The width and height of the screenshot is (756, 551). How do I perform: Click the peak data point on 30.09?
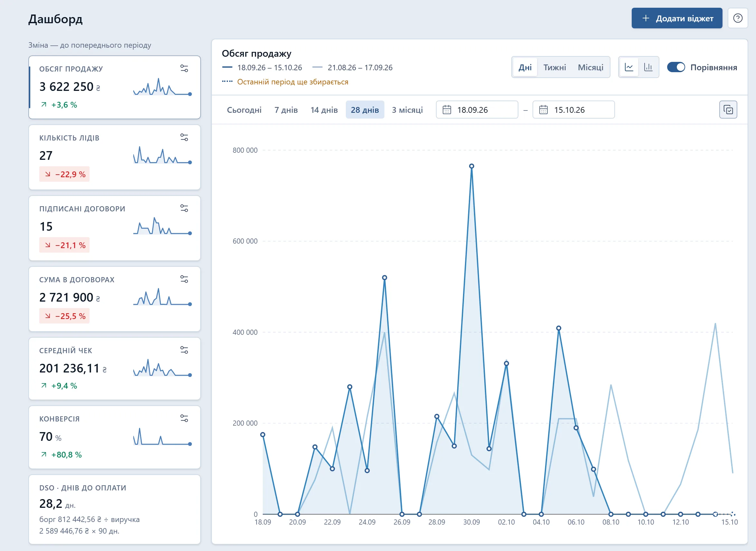[471, 166]
